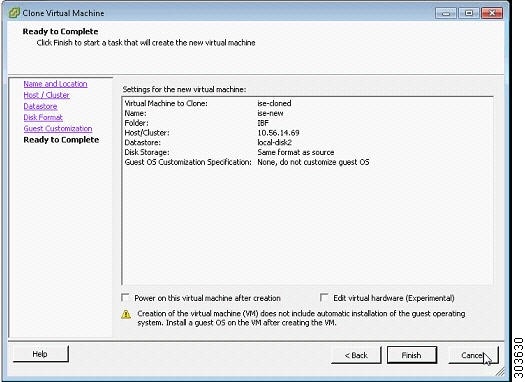The width and height of the screenshot is (525, 382).
Task: Jump to the Datastore step
Action: click(40, 106)
